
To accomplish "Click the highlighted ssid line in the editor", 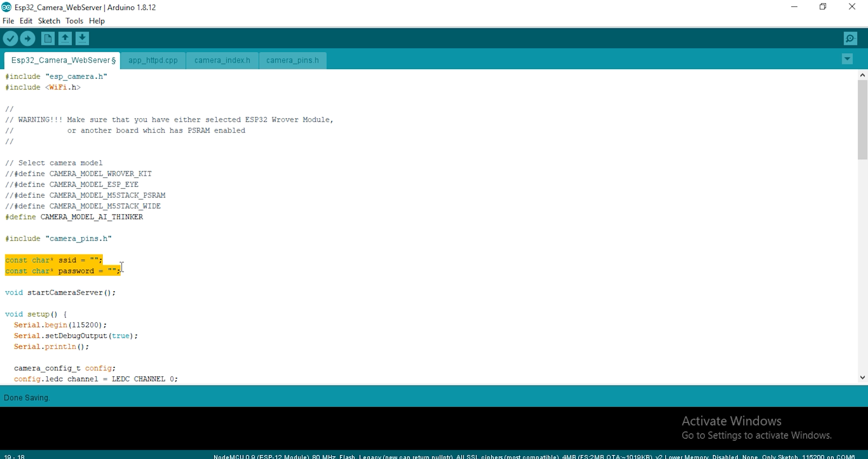I will tap(53, 260).
